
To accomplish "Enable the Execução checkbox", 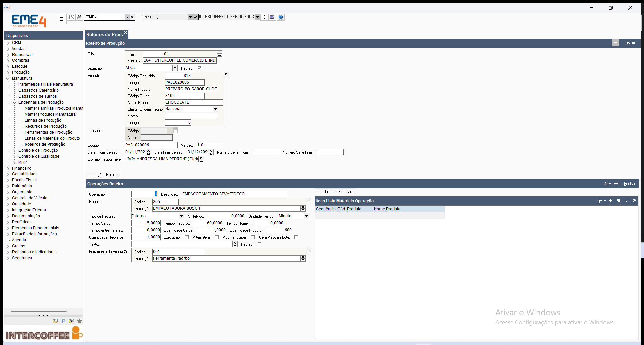I will tap(187, 237).
